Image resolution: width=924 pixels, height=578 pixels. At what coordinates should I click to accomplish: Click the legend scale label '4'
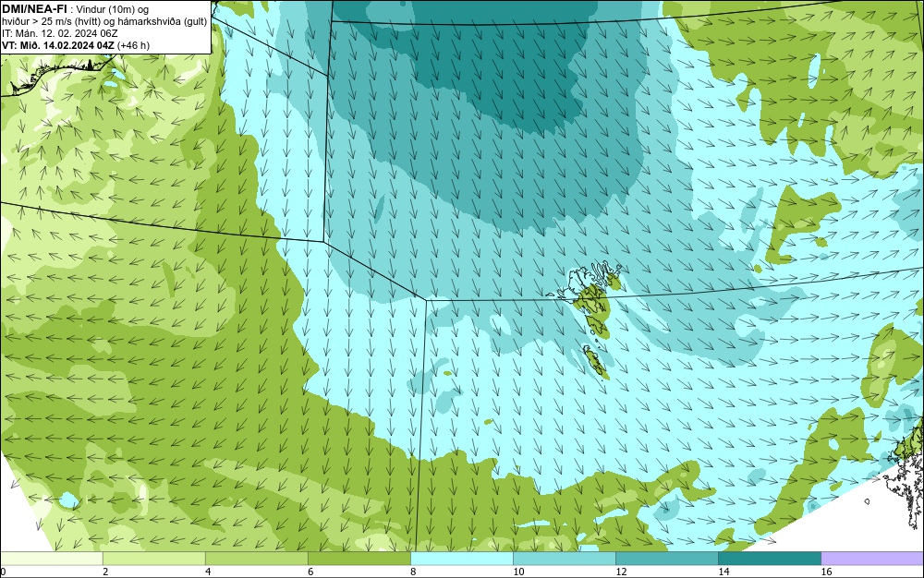point(208,572)
